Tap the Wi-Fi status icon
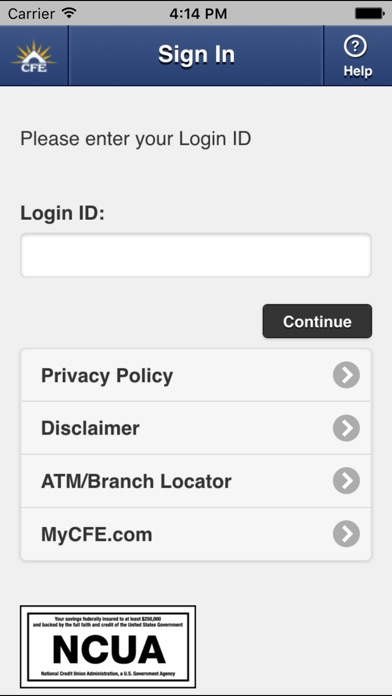The image size is (392, 696). (x=69, y=13)
